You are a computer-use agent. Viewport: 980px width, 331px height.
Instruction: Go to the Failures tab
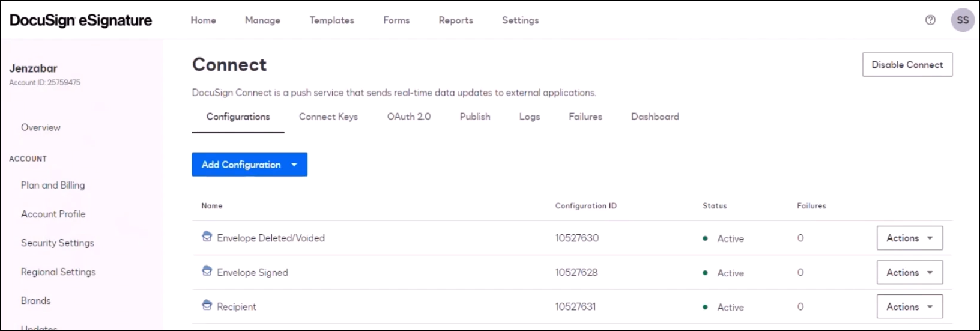[585, 117]
